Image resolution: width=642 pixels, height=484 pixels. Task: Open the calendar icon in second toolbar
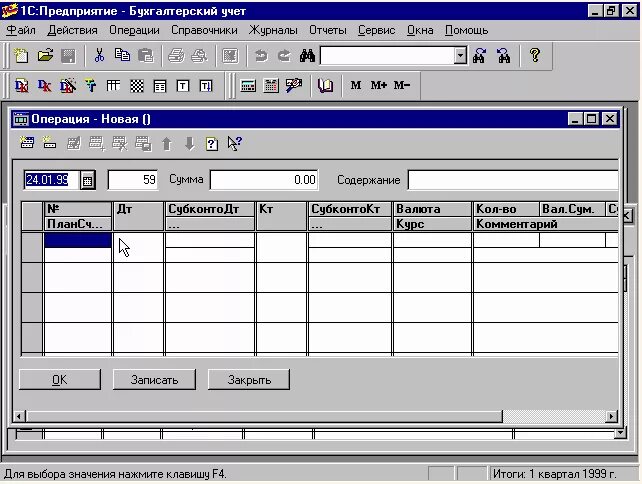tap(271, 86)
